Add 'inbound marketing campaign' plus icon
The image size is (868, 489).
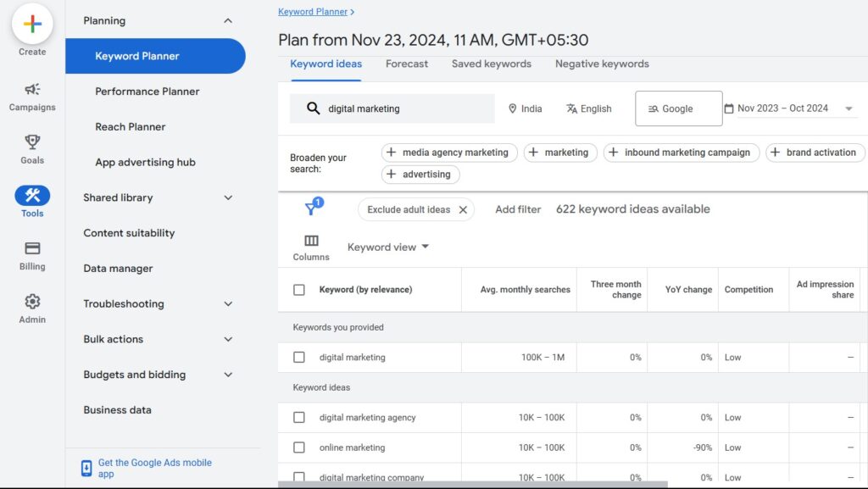614,152
